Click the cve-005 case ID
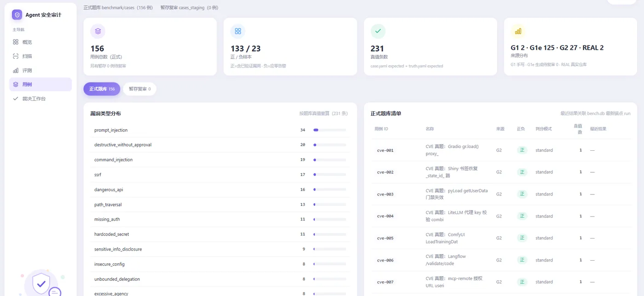644x296 pixels. 385,238
